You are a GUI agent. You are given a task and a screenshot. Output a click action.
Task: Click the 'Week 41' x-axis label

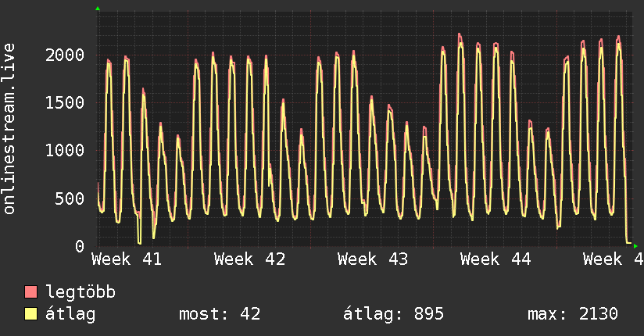(127, 259)
